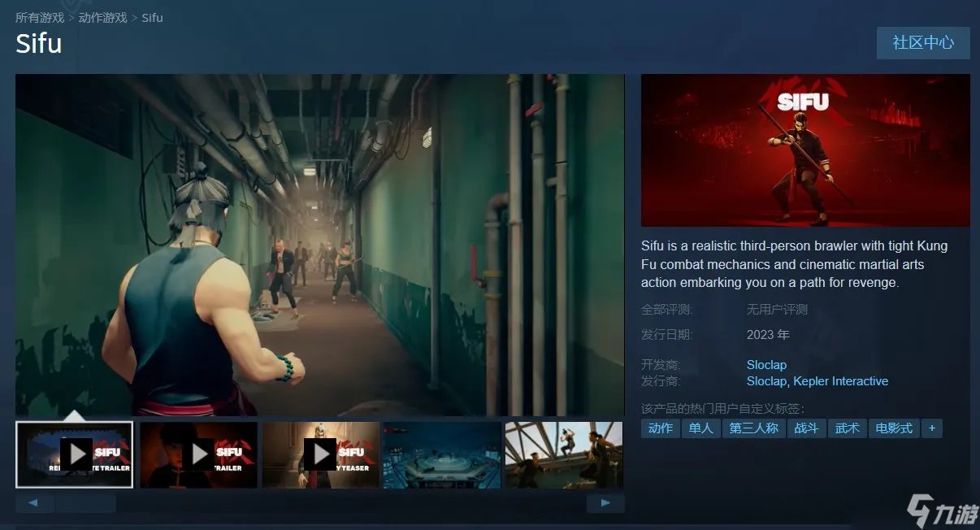Expand more tags with the plus button
Image resolution: width=980 pixels, height=530 pixels.
[931, 428]
